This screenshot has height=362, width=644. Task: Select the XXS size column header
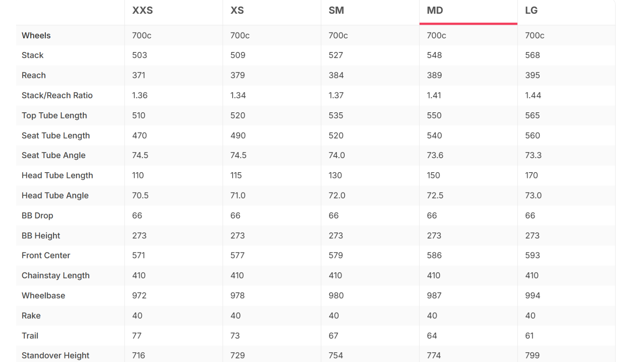[143, 11]
